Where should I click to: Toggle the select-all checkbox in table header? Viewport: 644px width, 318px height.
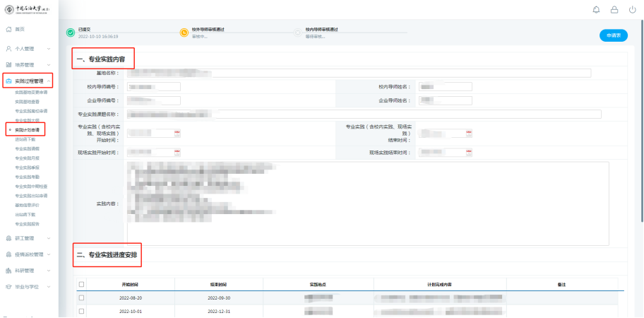(x=82, y=284)
